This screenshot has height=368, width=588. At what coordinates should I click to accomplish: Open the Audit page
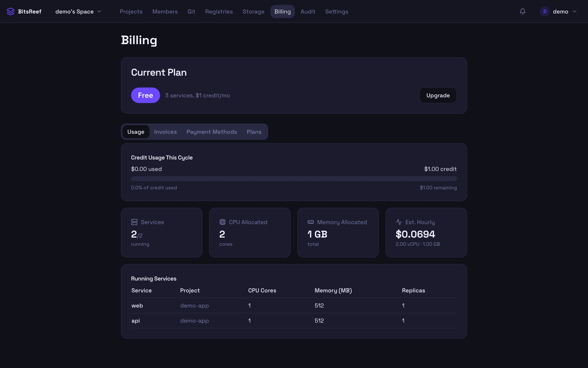[308, 11]
